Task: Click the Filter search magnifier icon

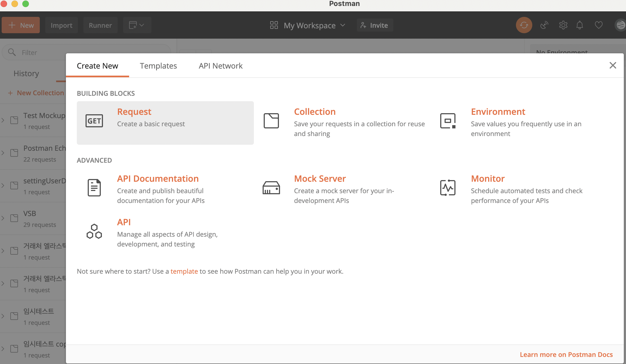Action: (12, 52)
